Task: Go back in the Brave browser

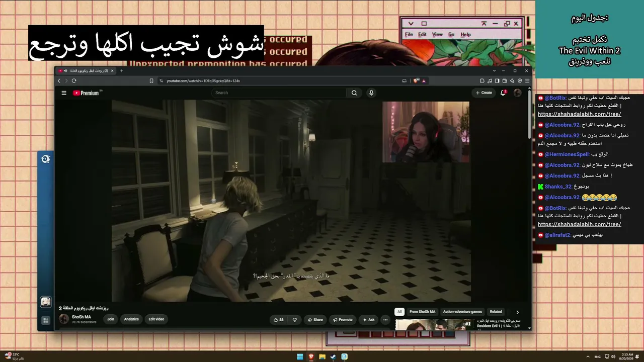Action: pyautogui.click(x=59, y=80)
